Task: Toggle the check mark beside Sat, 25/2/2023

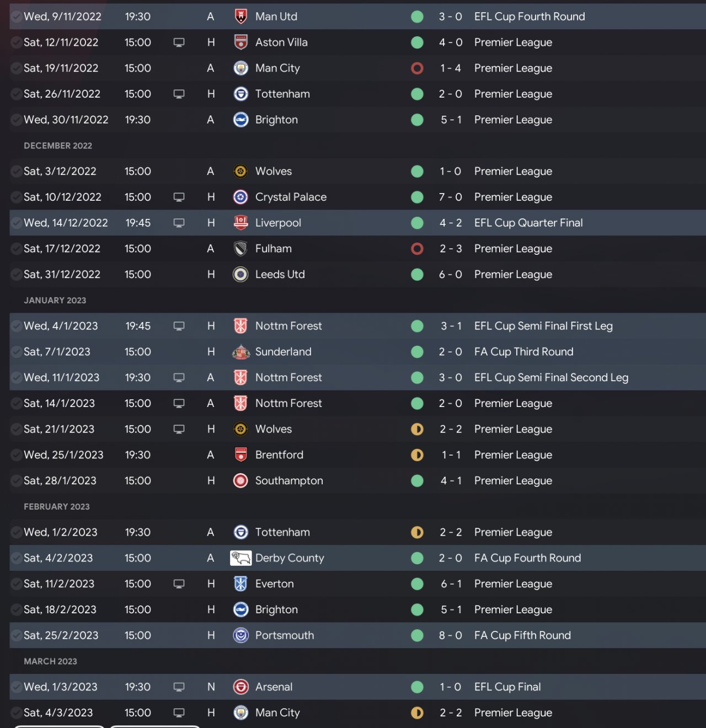Action: pos(16,635)
